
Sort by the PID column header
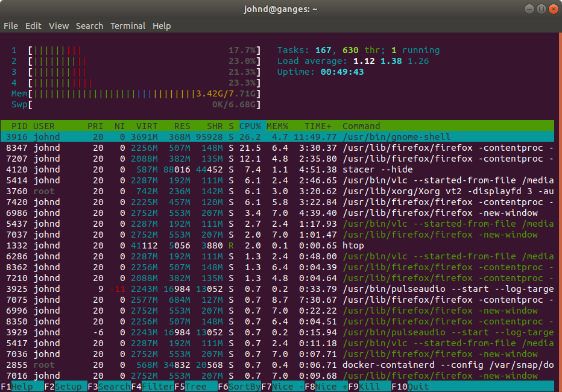coord(19,126)
